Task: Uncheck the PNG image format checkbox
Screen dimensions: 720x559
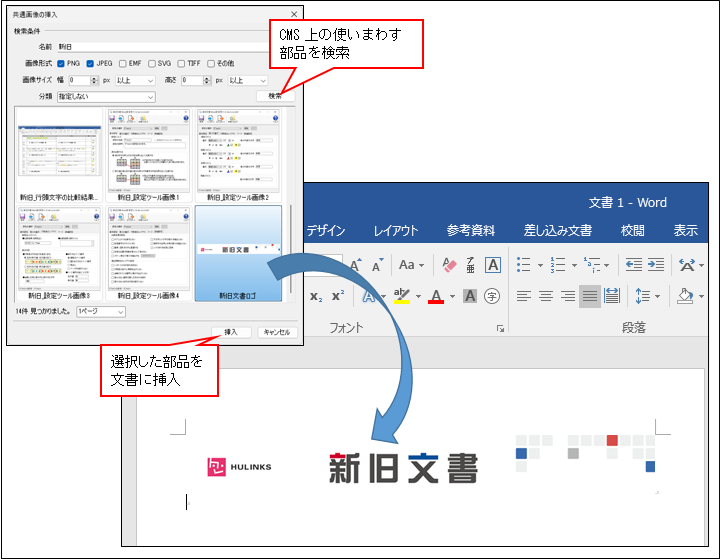Action: 61,63
